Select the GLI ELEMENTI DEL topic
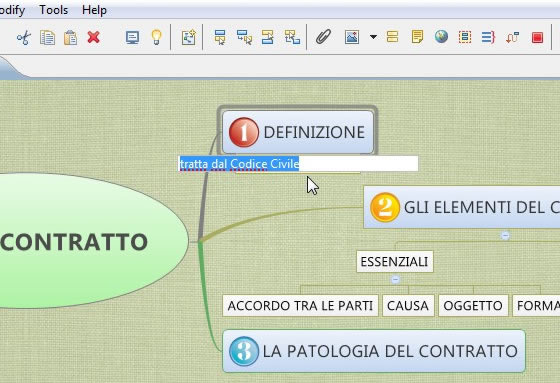560x383 pixels. coord(461,207)
